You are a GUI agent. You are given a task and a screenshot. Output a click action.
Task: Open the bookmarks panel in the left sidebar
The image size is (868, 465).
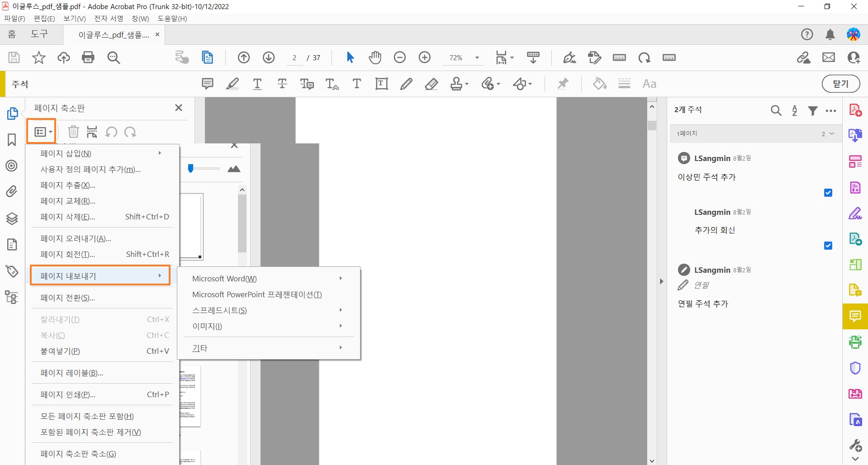pyautogui.click(x=12, y=140)
